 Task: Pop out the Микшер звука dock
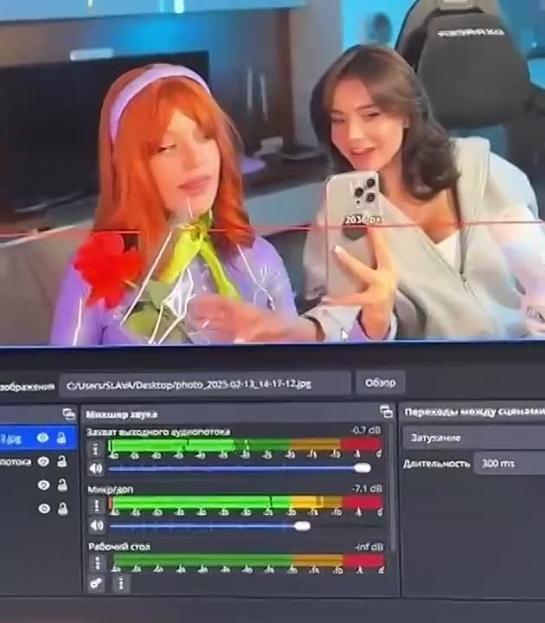point(386,412)
